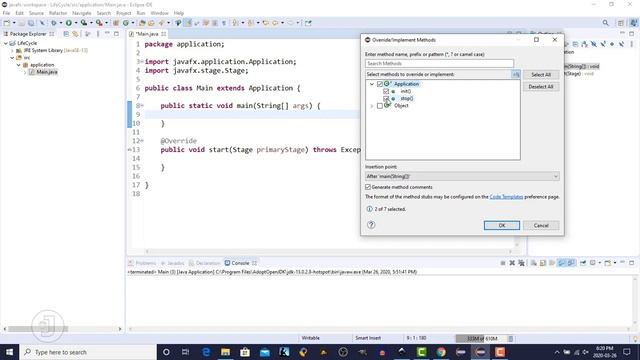Expand the Main.java tree node
Image resolution: width=640 pixels, height=360 pixels.
click(x=25, y=72)
